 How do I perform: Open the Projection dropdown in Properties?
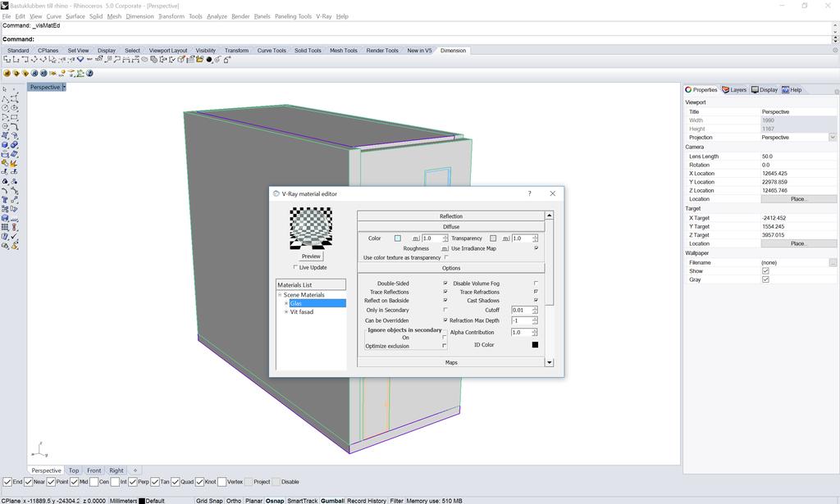(x=833, y=138)
